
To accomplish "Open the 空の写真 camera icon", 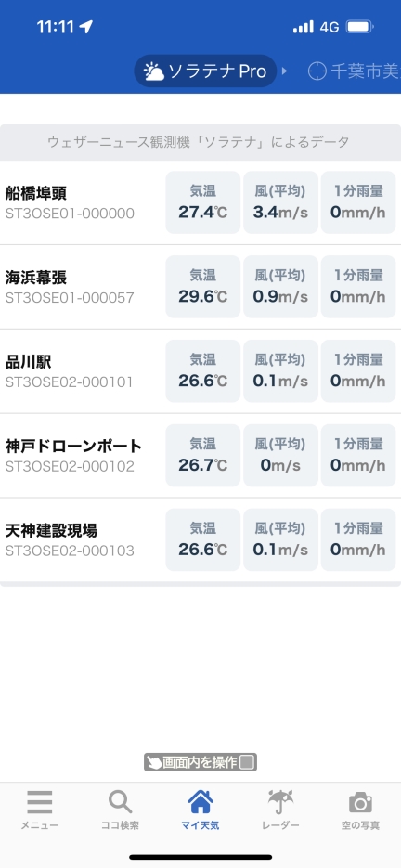I will 360,803.
